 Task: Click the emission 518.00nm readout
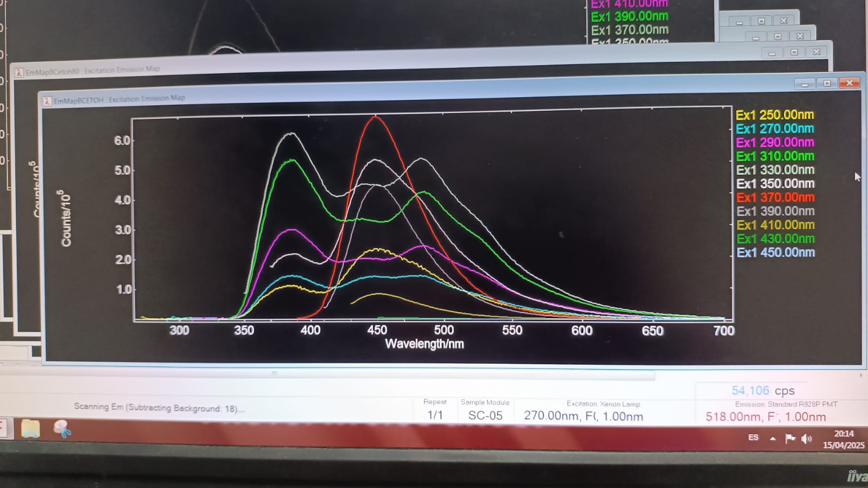point(765,416)
